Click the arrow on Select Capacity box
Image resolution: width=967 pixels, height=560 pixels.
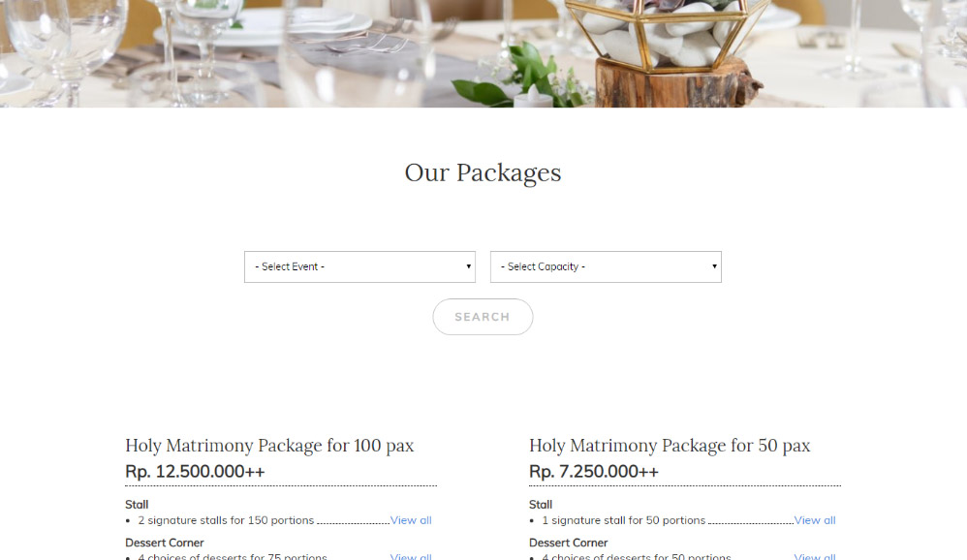click(x=714, y=266)
